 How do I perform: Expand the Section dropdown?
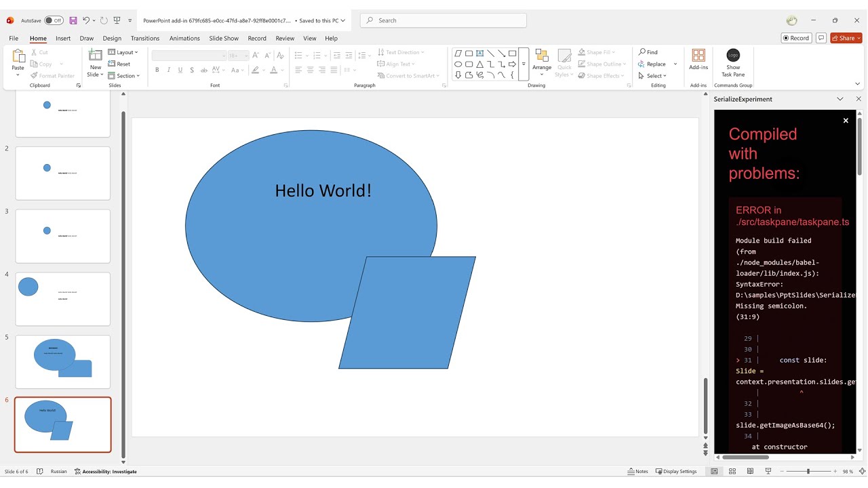click(123, 76)
